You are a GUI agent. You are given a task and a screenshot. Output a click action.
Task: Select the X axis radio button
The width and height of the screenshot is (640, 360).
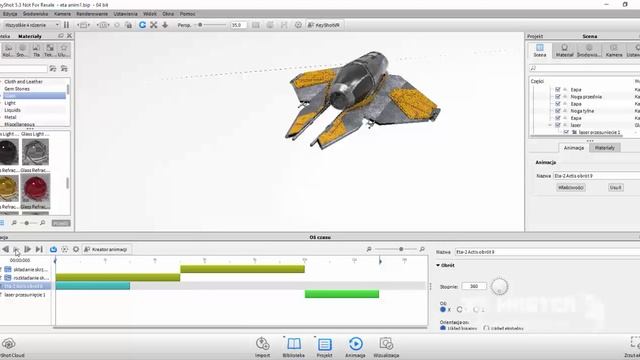click(x=443, y=310)
